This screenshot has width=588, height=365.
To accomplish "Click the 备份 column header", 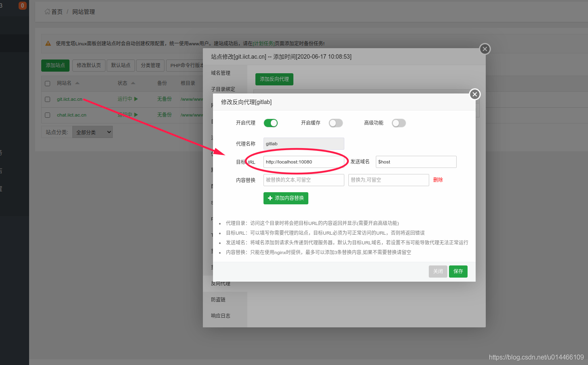I will click(x=162, y=83).
